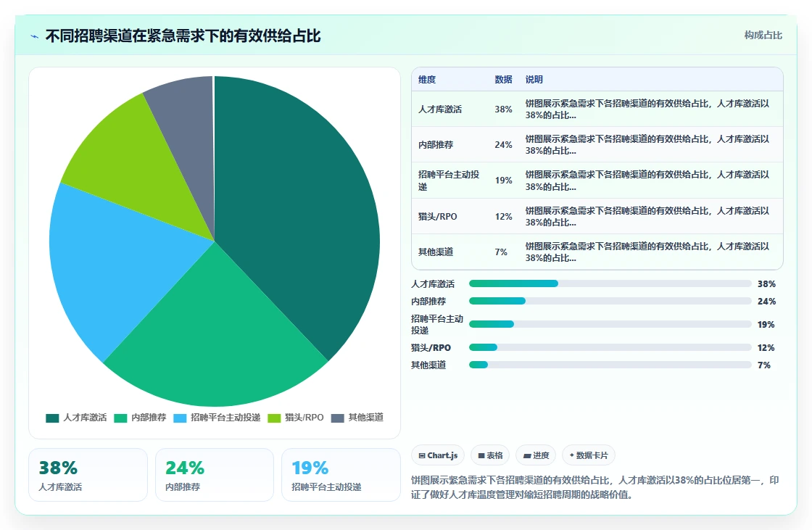Click the 12% value in the table
Image resolution: width=812 pixels, height=530 pixels.
pyautogui.click(x=503, y=217)
